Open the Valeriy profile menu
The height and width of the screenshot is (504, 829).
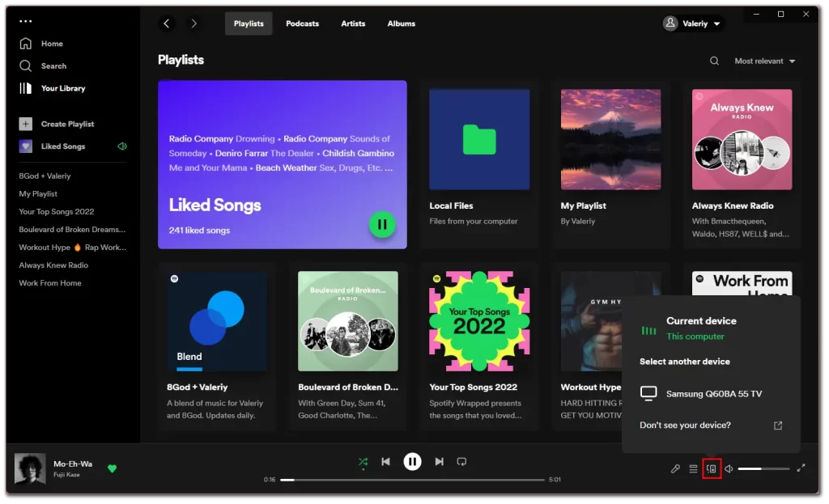point(693,23)
